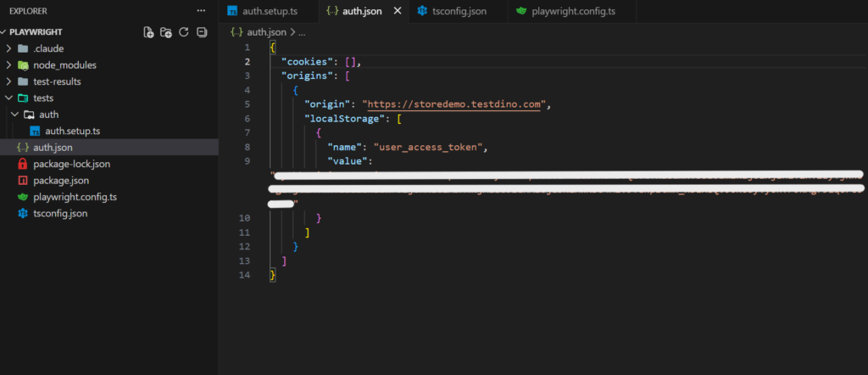Open Explorer more actions ellipsis menu

click(x=200, y=11)
